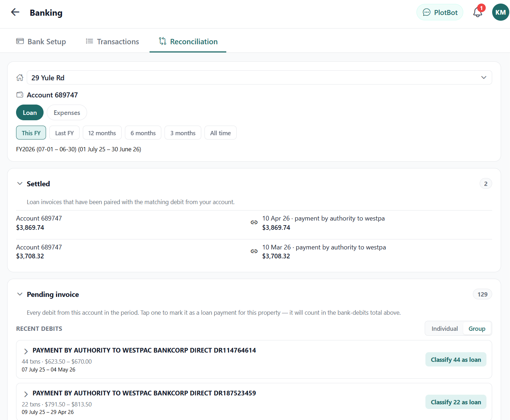Switch to the Transactions tab
Viewport: 510px width, 420px height.
tap(112, 41)
